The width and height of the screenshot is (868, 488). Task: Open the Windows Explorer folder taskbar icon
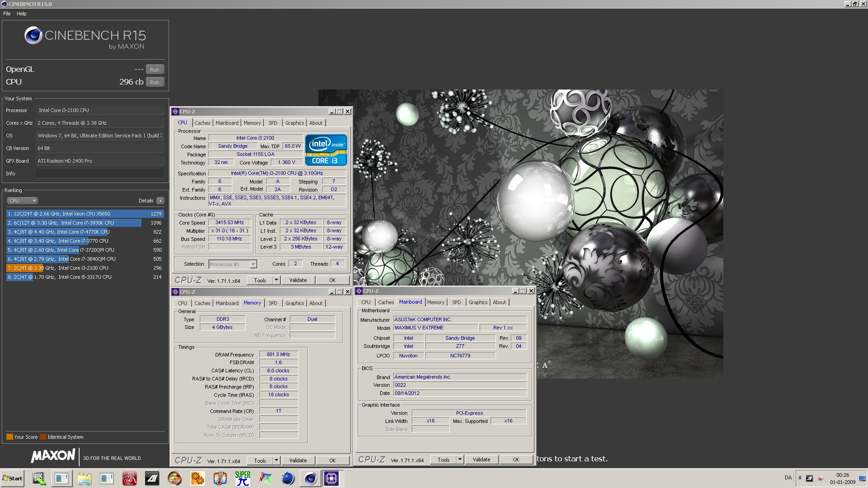pyautogui.click(x=85, y=478)
